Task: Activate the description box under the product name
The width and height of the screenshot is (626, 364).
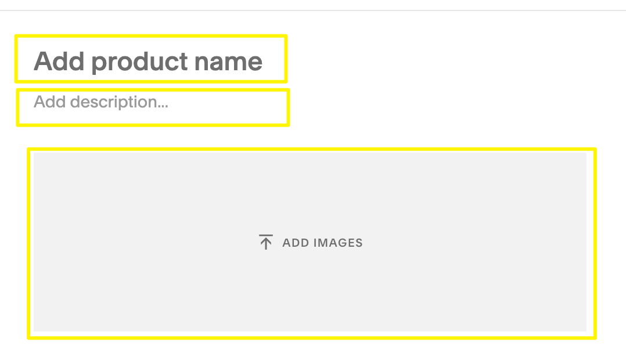Action: (x=102, y=102)
